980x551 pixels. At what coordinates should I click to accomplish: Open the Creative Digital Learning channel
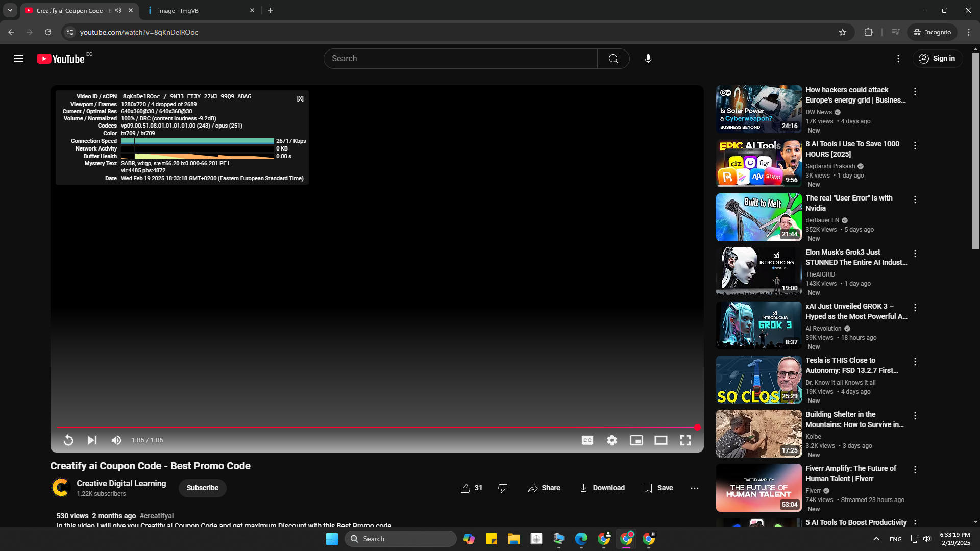(121, 483)
